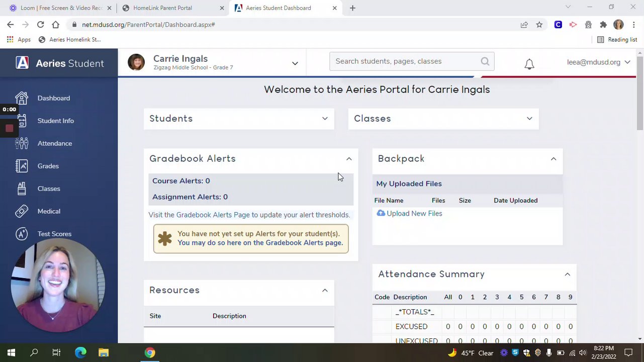The width and height of the screenshot is (644, 362).
Task: Launch Microsoft Edge from taskbar
Action: pyautogui.click(x=80, y=352)
